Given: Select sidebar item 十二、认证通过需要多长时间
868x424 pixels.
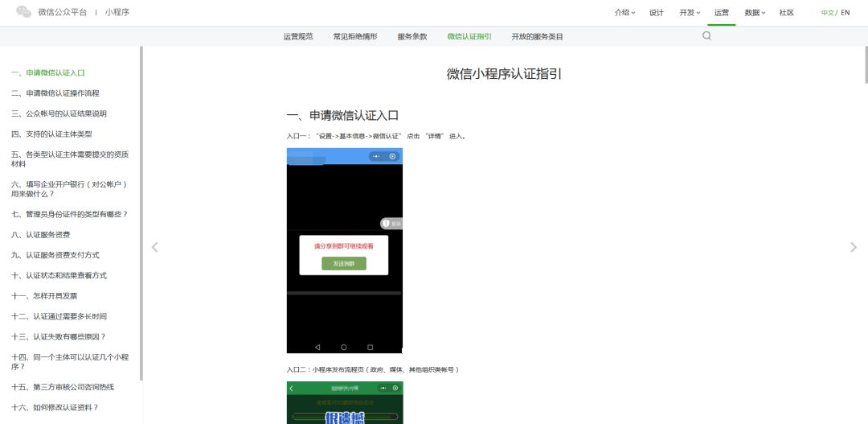Looking at the screenshot, I should pos(59,316).
